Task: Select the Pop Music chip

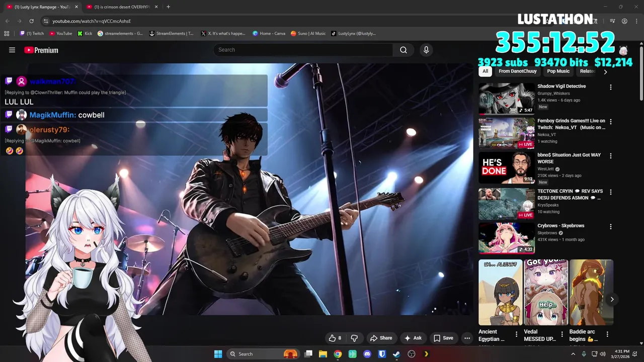Action: click(x=558, y=71)
